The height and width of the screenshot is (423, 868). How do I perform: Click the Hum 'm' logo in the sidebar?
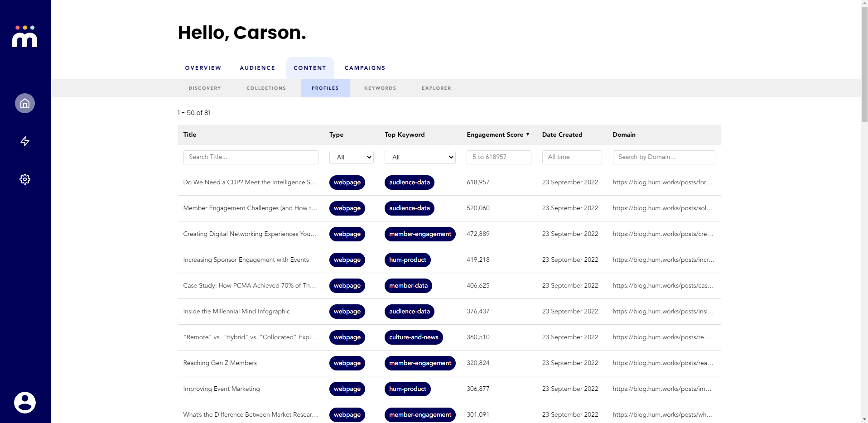(25, 36)
